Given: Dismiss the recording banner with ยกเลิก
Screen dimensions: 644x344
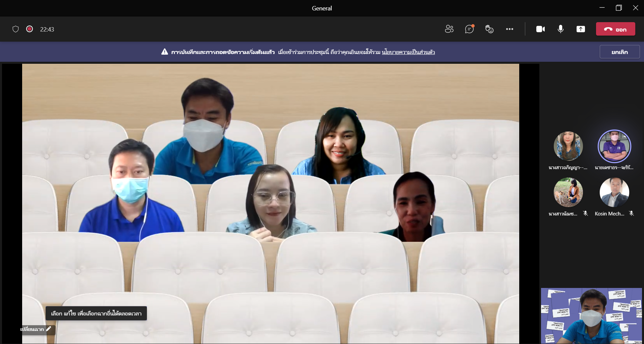Looking at the screenshot, I should (x=620, y=52).
